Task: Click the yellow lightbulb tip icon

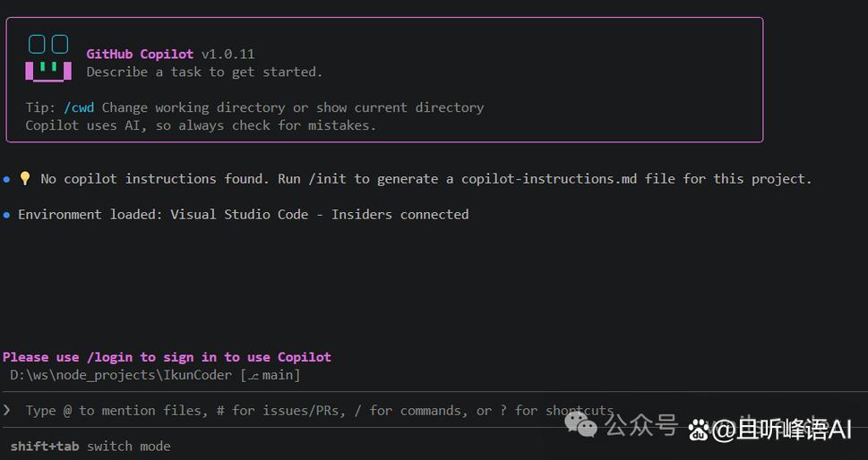Action: [x=25, y=178]
